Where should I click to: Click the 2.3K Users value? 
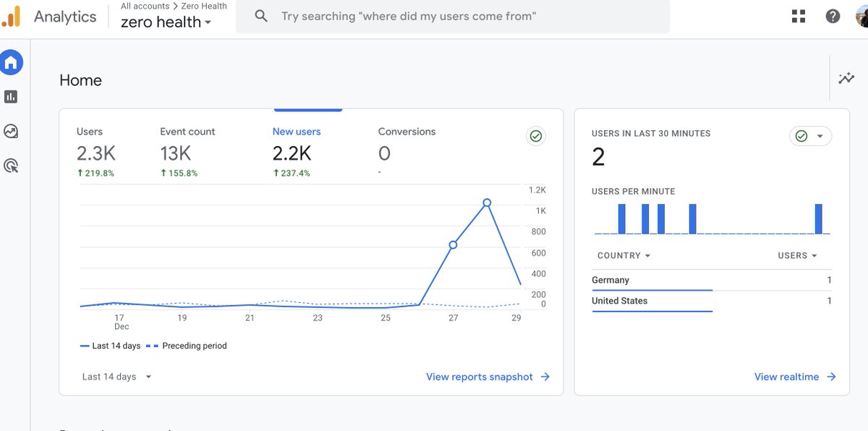(x=95, y=153)
